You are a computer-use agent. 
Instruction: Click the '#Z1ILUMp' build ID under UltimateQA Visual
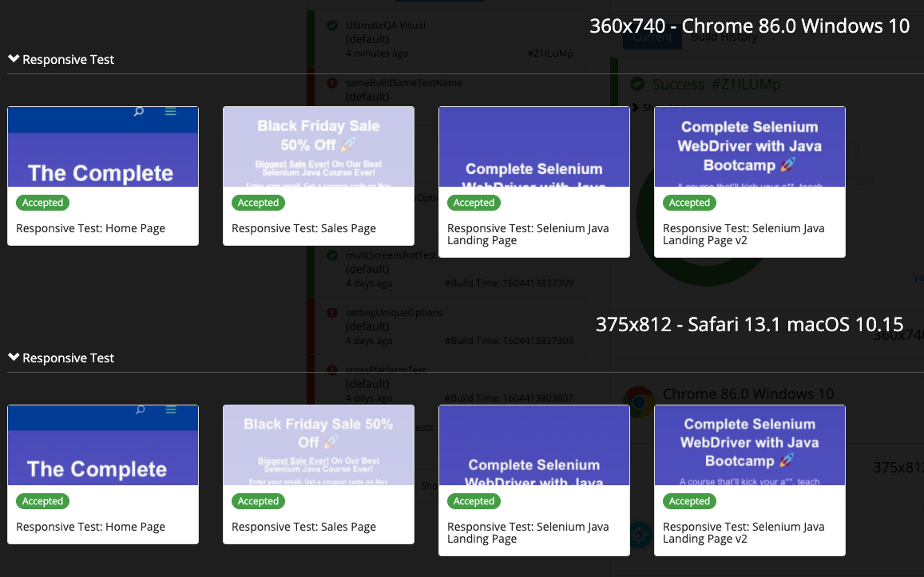[x=550, y=53]
